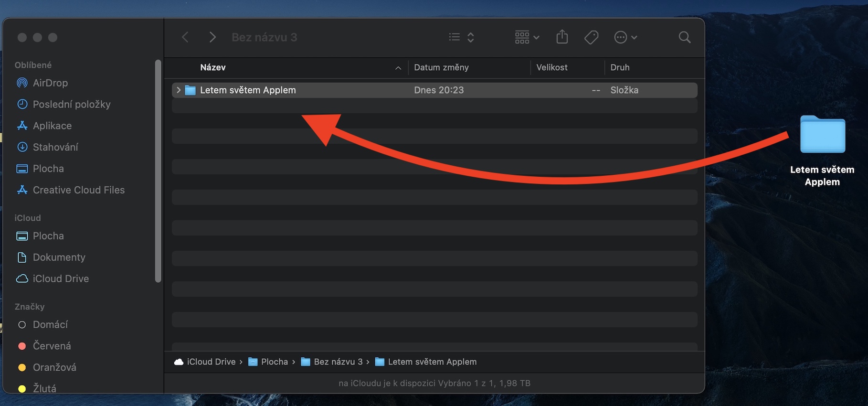This screenshot has width=868, height=406.
Task: Click the Značky sidebar heading
Action: tap(30, 307)
